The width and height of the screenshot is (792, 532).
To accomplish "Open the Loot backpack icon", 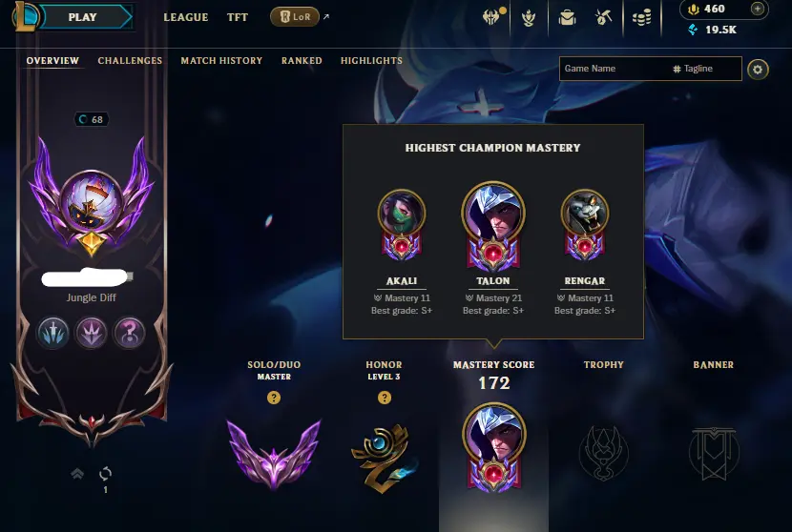I will tap(567, 18).
